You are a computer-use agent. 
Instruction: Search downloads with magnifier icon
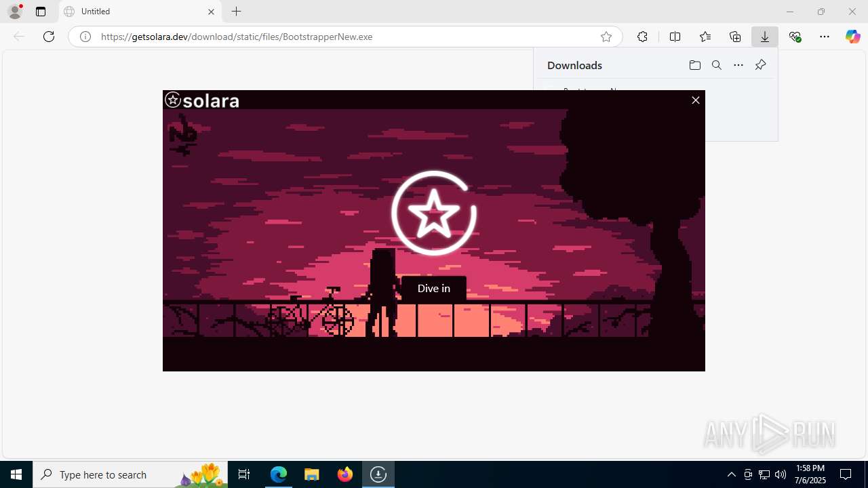(x=716, y=65)
